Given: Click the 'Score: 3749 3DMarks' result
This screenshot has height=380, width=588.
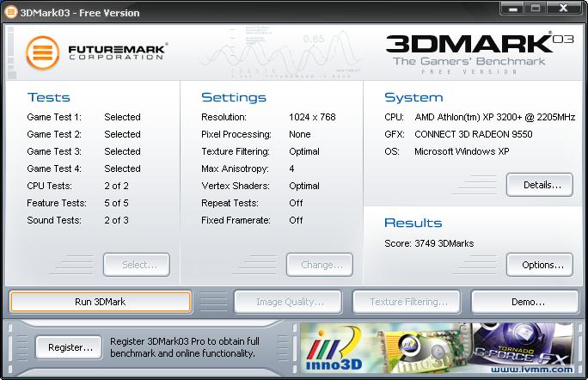Looking at the screenshot, I should click(429, 243).
